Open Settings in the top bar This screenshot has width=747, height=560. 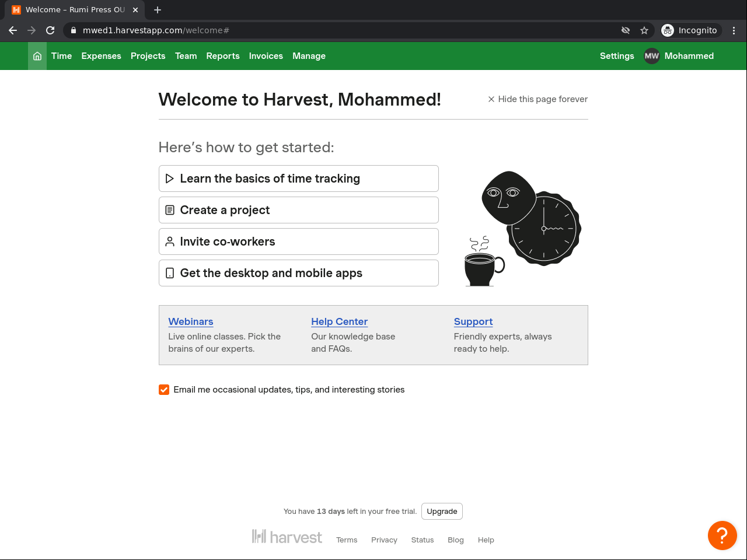click(x=617, y=56)
